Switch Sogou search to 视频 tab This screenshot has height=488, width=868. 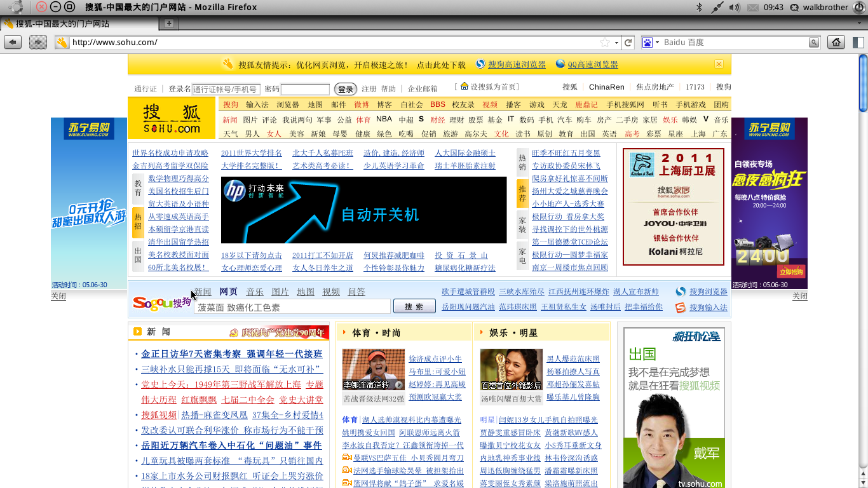point(331,292)
